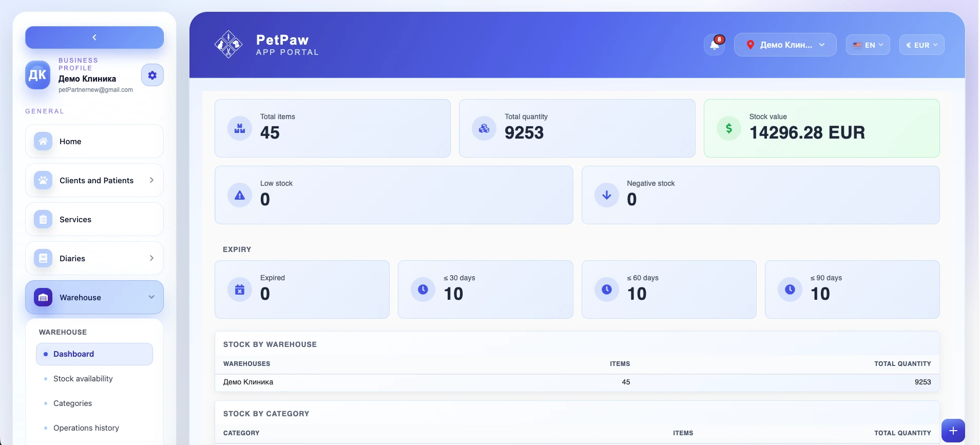Screen dimensions: 980x445
Task: Open the EN language dropdown
Action: (x=868, y=45)
